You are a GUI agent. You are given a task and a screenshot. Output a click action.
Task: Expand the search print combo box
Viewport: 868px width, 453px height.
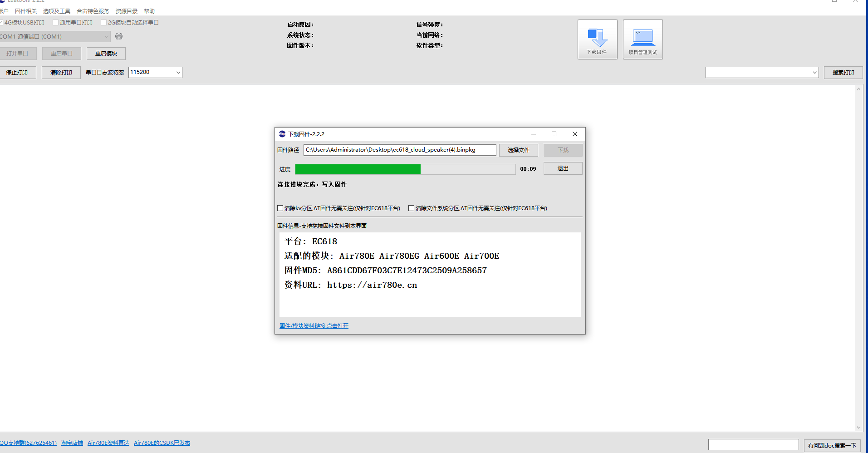(x=814, y=73)
